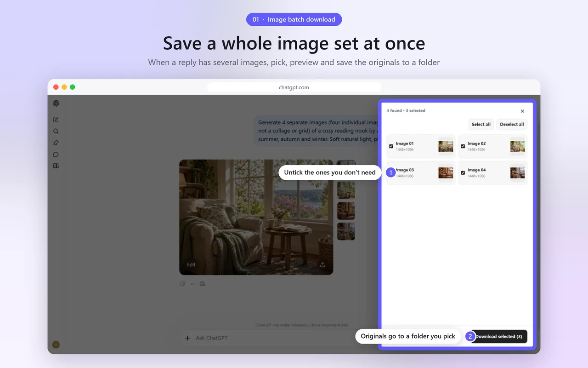This screenshot has height=368, width=588.
Task: Click the share icon on the generated image
Action: (x=322, y=264)
